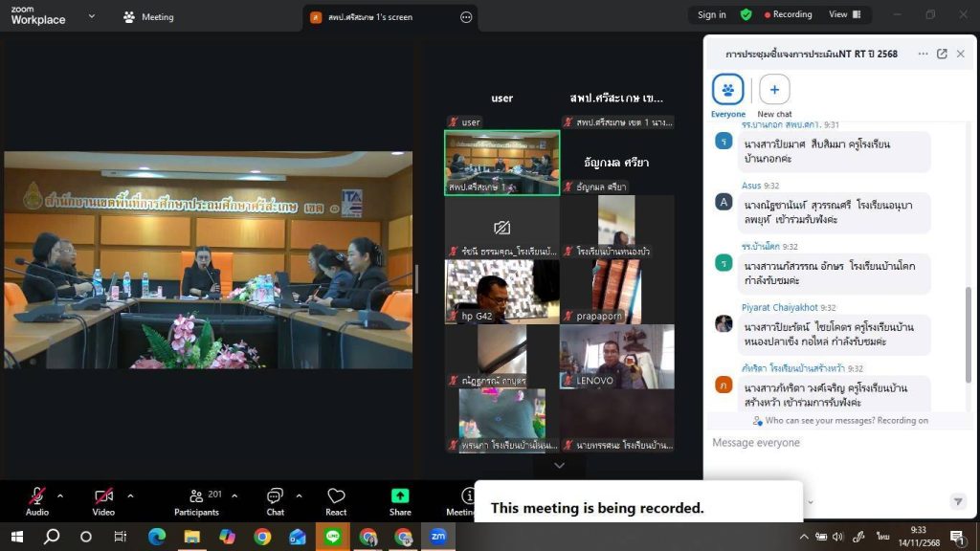Viewport: 980px width, 551px height.
Task: Open the View layout menu
Action: [843, 14]
